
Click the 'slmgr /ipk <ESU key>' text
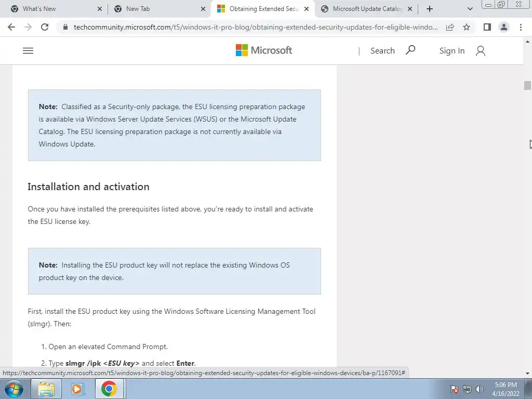point(102,363)
